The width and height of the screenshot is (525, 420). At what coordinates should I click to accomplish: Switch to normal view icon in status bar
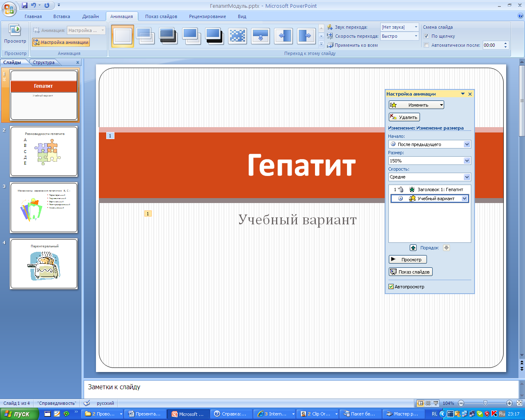click(x=420, y=403)
